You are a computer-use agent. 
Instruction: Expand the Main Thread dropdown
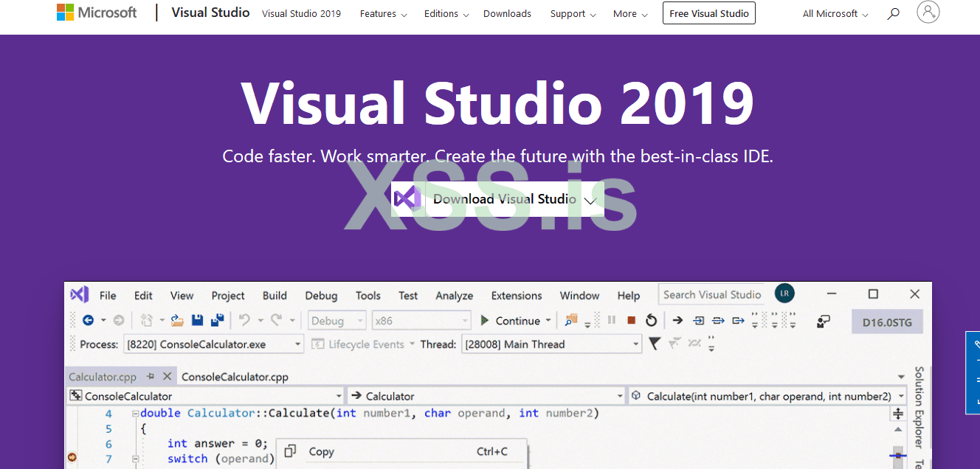(x=635, y=344)
